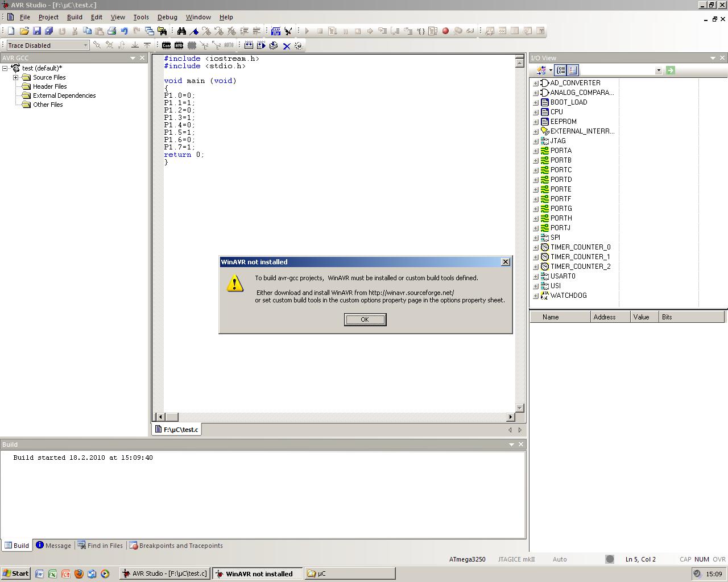Image resolution: width=728 pixels, height=582 pixels.
Task: Click the Copy toolbar icon
Action: coord(87,31)
